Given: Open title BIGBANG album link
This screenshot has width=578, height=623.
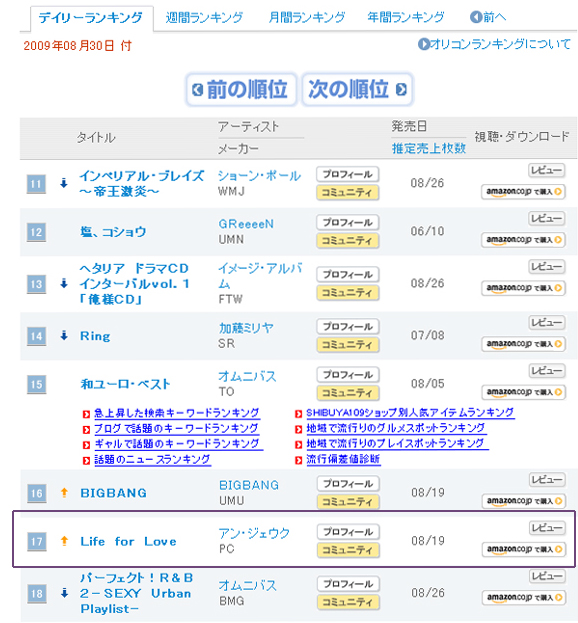Looking at the screenshot, I should [x=113, y=493].
